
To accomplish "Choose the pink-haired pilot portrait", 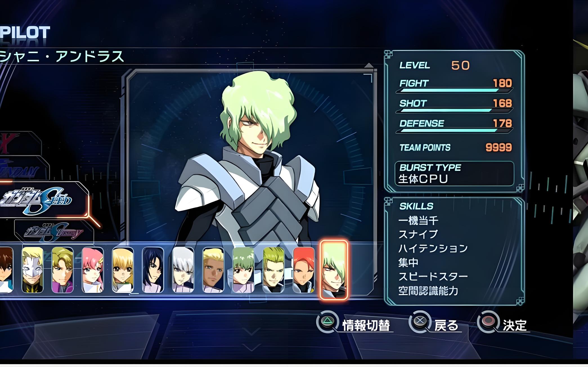I will pyautogui.click(x=93, y=270).
